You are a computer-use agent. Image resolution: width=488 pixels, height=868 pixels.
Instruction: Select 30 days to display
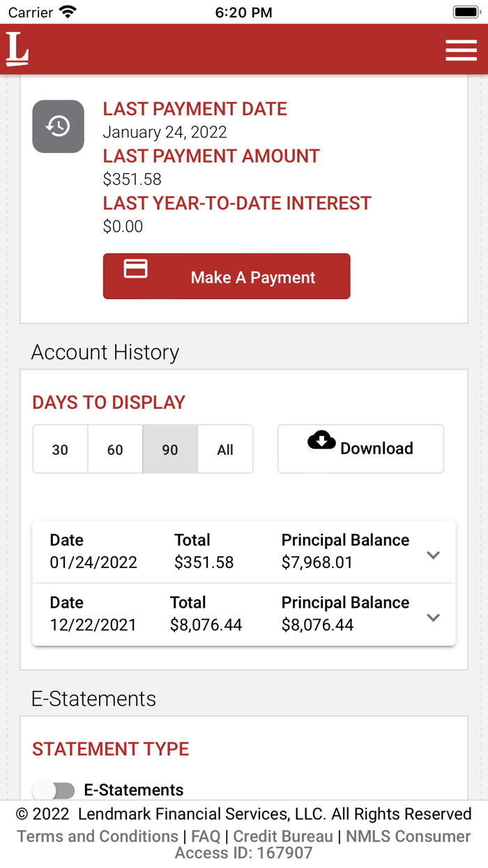pyautogui.click(x=60, y=449)
